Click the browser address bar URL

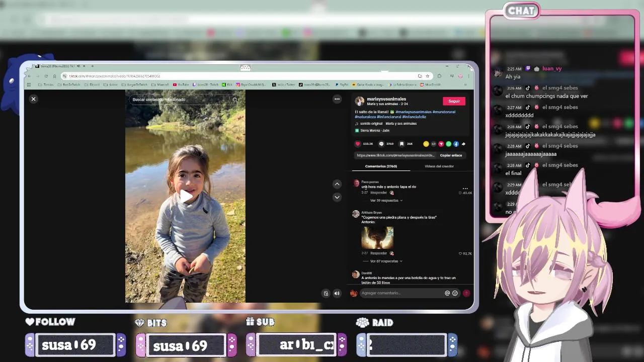(x=115, y=76)
